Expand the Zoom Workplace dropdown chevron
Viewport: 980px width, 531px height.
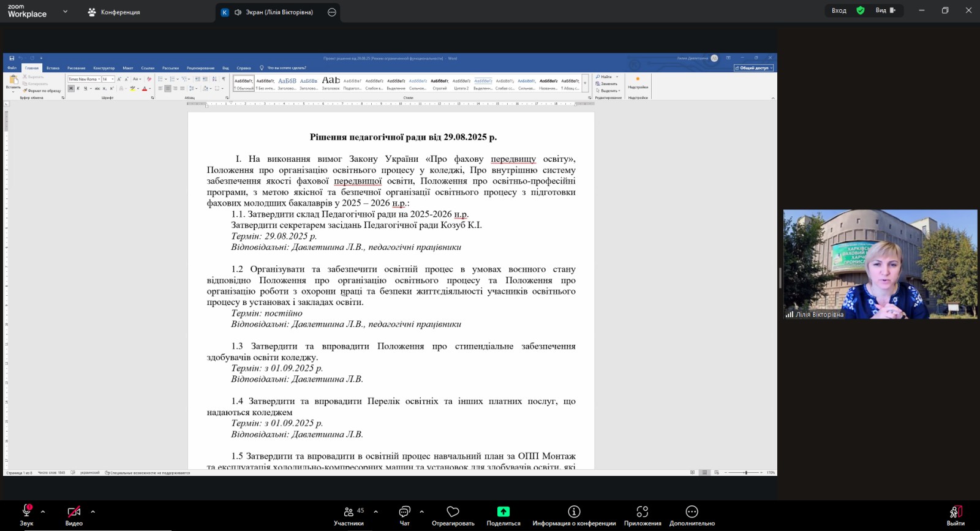(x=66, y=12)
